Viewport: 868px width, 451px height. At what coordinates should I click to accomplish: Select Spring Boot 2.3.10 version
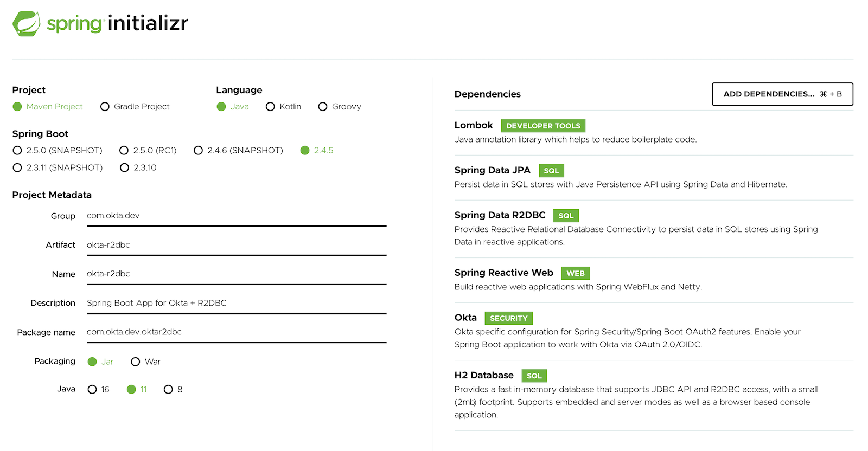pyautogui.click(x=138, y=167)
